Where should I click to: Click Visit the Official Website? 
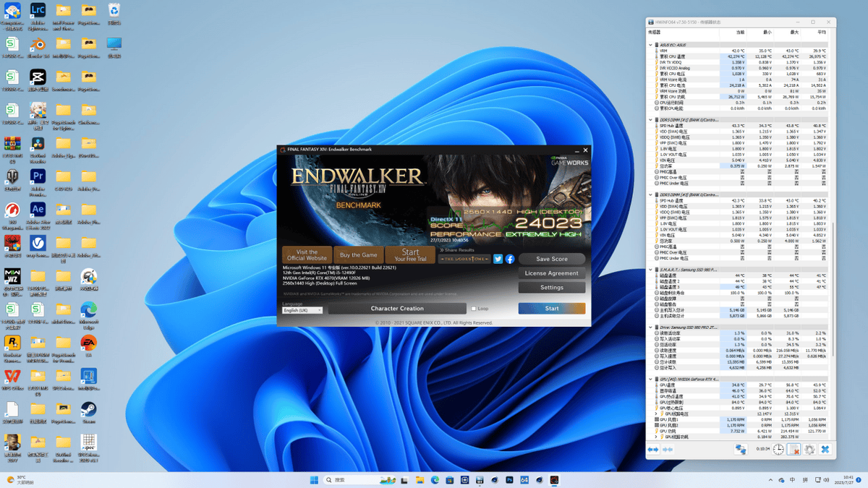click(x=307, y=254)
